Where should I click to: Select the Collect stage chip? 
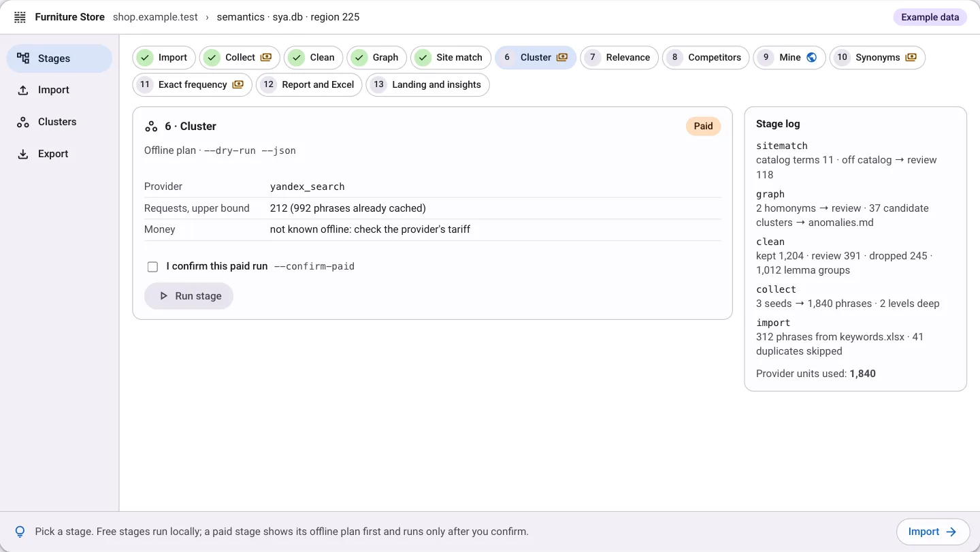click(240, 57)
